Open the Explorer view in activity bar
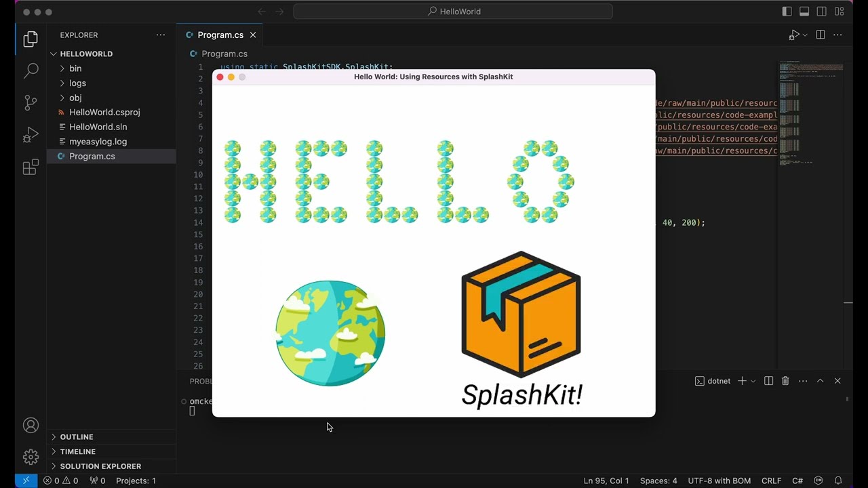 [31, 39]
